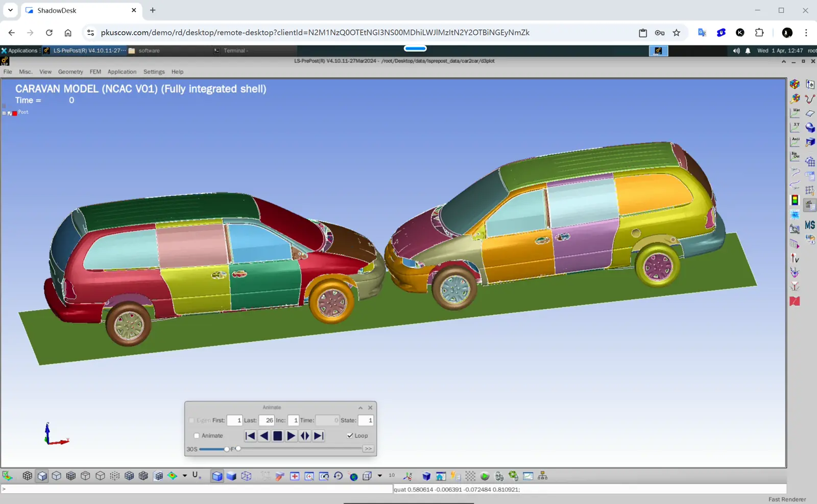
Task: Click the home view icon
Action: (x=441, y=476)
